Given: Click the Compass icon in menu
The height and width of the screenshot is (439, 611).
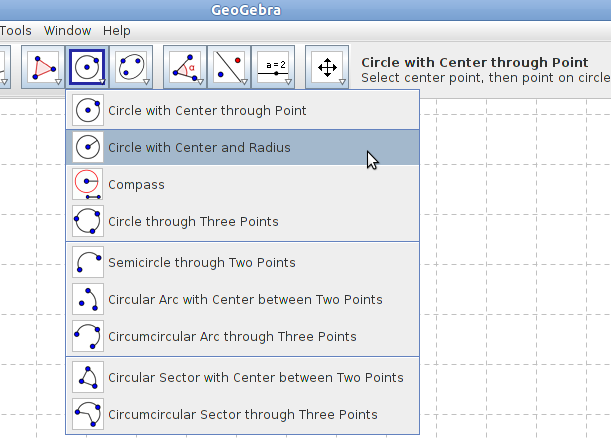Looking at the screenshot, I should click(x=88, y=184).
